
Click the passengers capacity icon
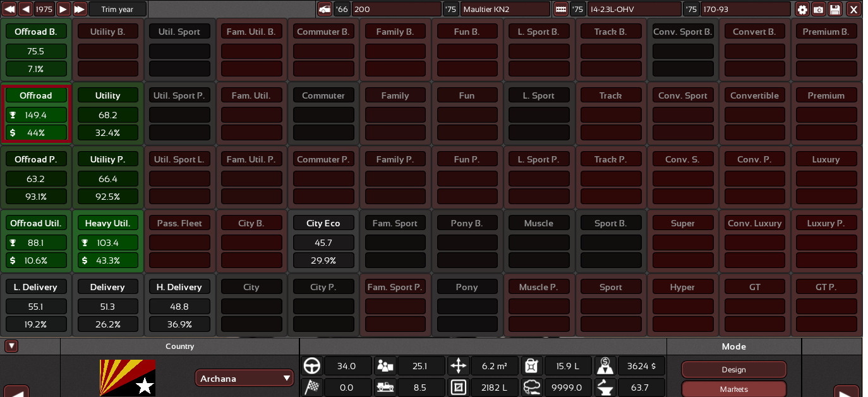coord(385,366)
